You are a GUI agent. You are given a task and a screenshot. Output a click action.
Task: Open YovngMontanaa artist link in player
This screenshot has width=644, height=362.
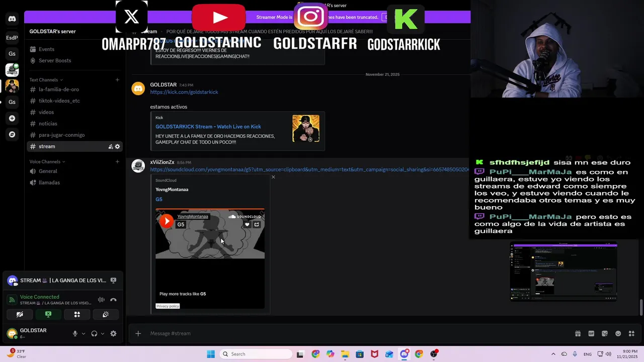(193, 217)
